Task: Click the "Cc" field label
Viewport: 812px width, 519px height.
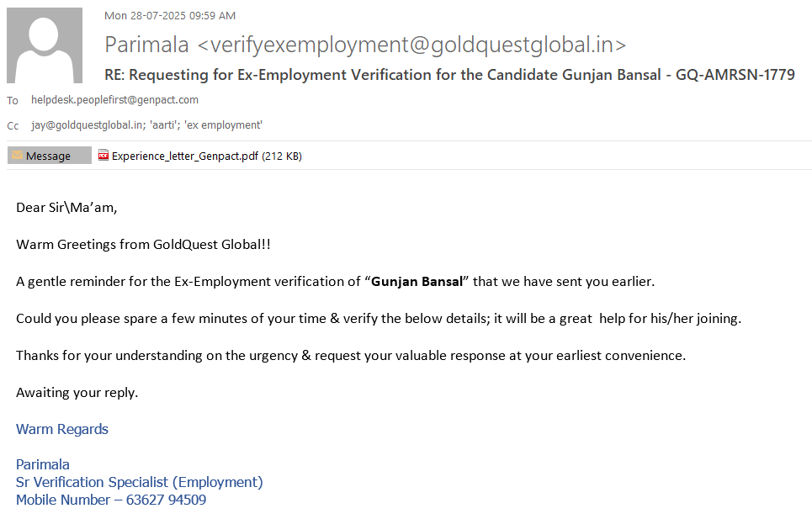Action: coord(13,126)
